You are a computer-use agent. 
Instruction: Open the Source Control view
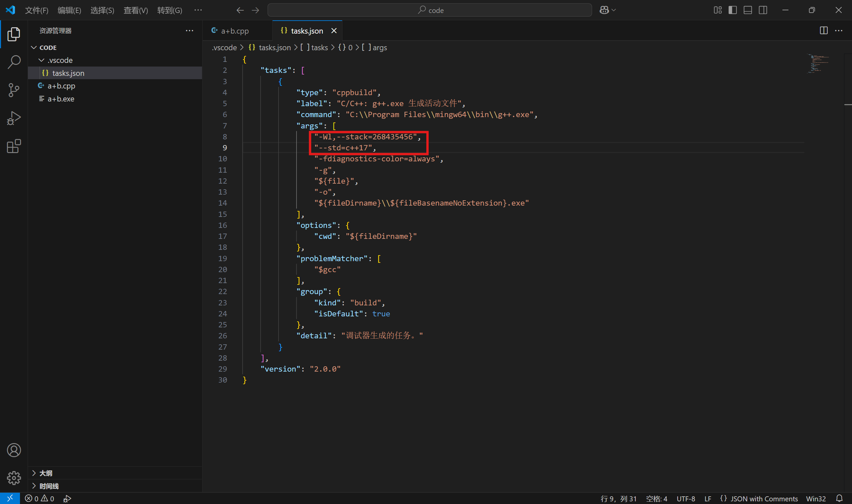tap(14, 90)
